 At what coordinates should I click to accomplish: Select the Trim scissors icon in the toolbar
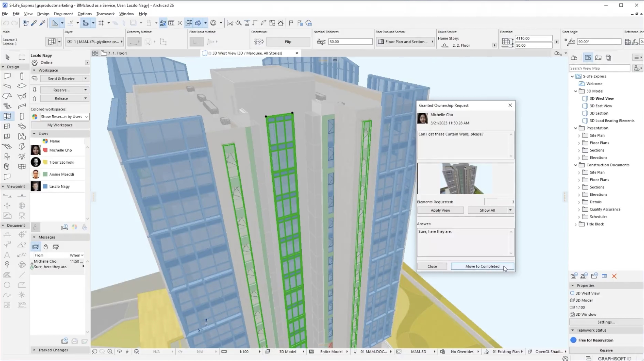[230, 23]
